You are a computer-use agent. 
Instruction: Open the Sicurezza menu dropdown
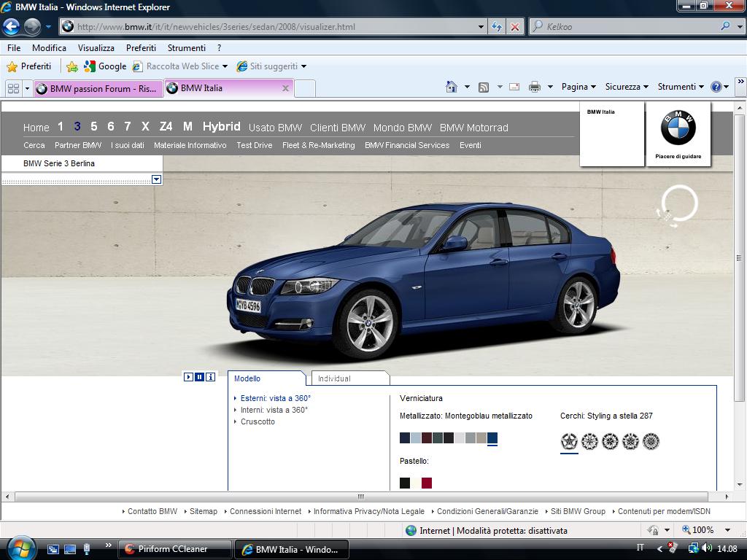(x=627, y=87)
